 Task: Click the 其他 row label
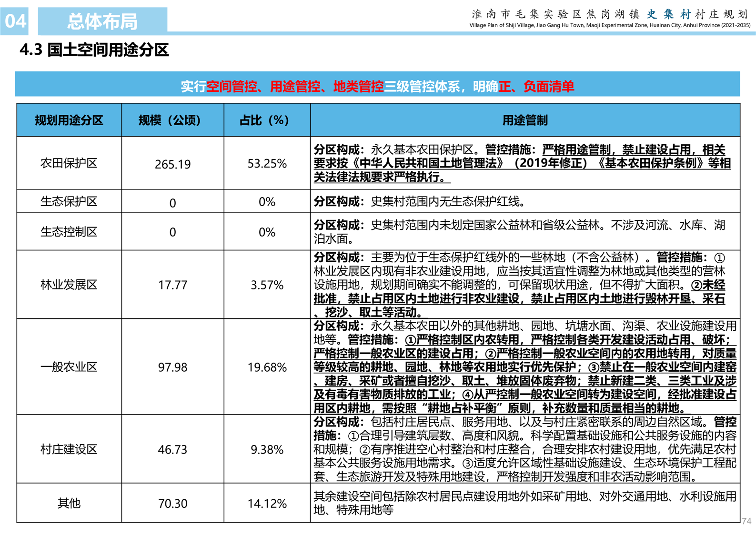pos(69,503)
